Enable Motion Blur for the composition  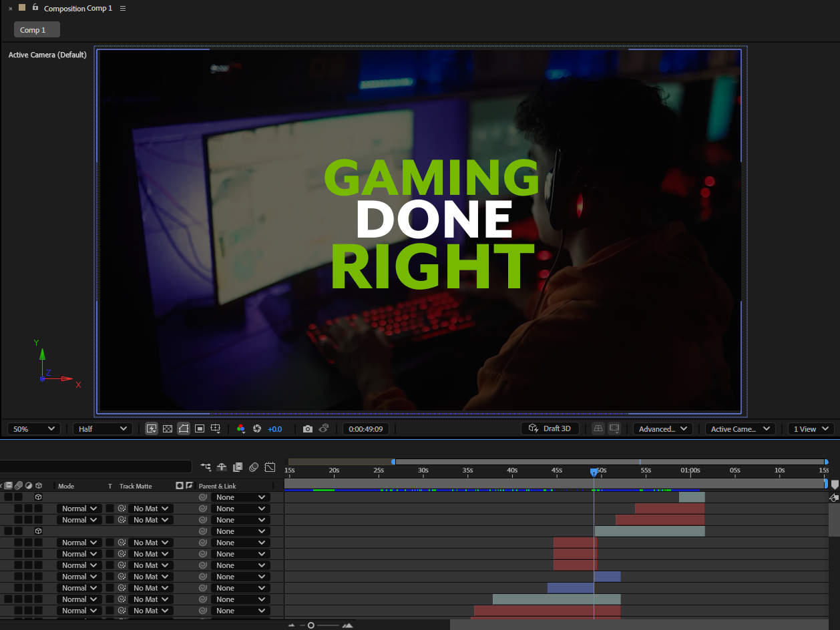tap(254, 467)
